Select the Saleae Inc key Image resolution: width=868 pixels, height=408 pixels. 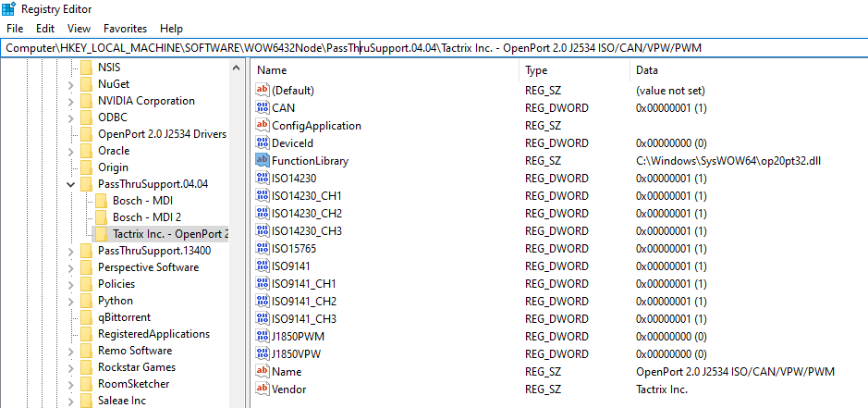122,401
